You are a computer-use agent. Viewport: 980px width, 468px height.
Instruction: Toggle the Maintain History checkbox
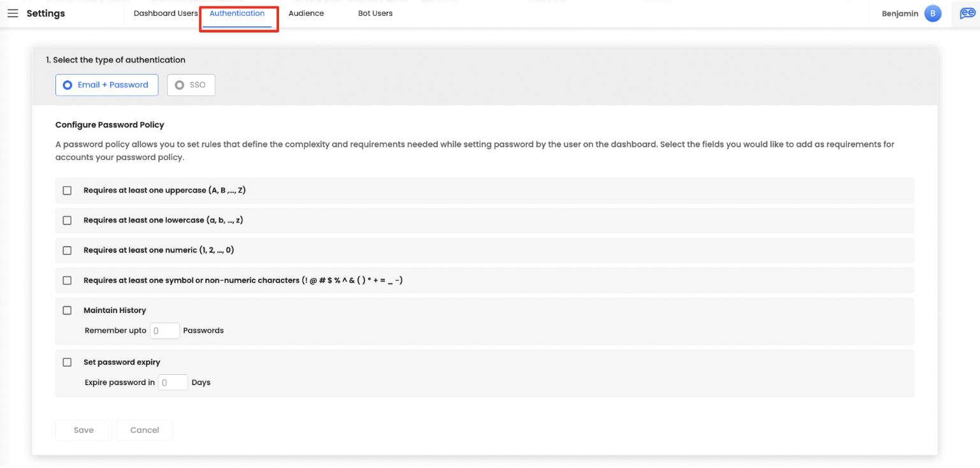(x=67, y=311)
